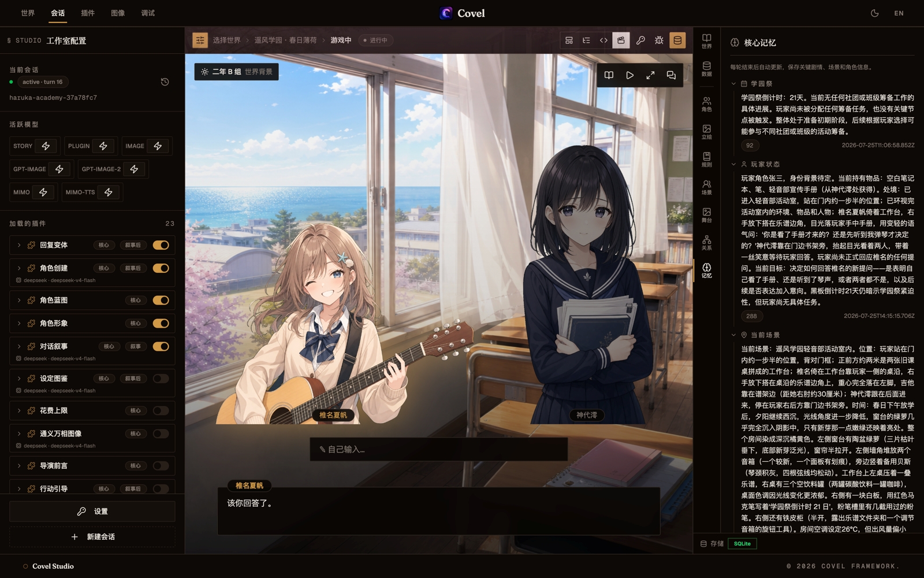Expand scene to fullscreen
Viewport: 924px width, 578px height.
pos(650,75)
